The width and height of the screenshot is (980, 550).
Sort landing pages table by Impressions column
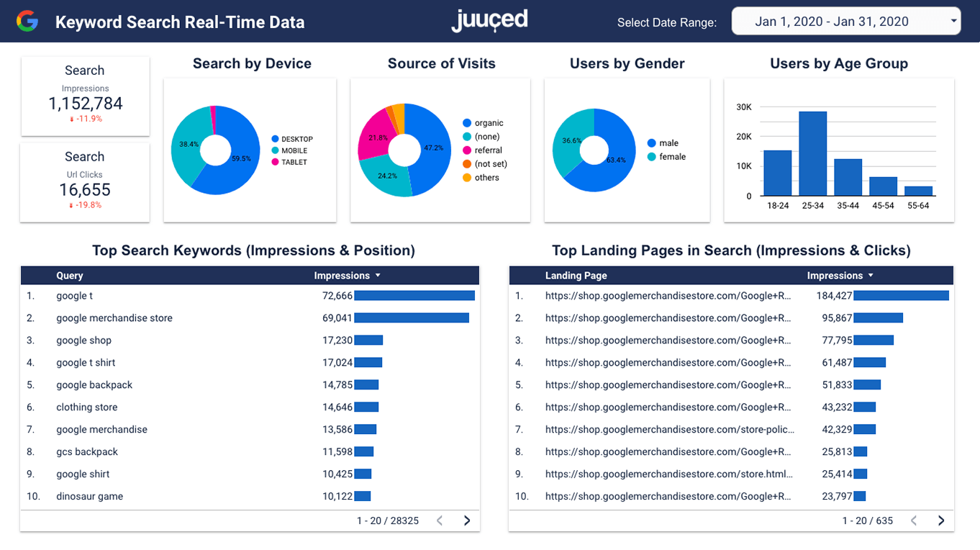tap(840, 276)
